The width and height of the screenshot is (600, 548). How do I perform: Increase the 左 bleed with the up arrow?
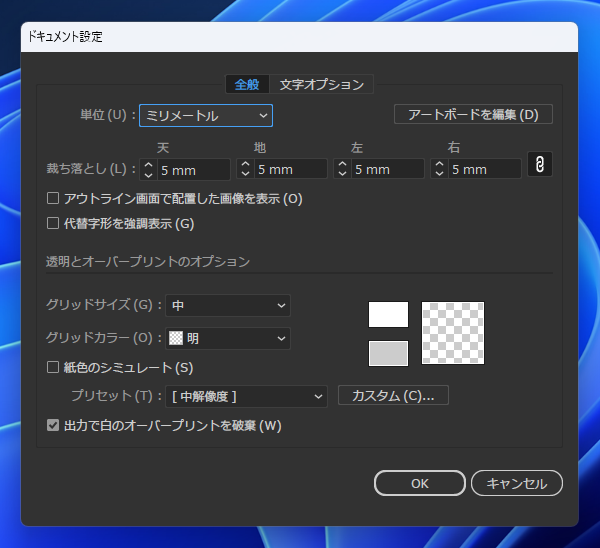click(x=342, y=164)
